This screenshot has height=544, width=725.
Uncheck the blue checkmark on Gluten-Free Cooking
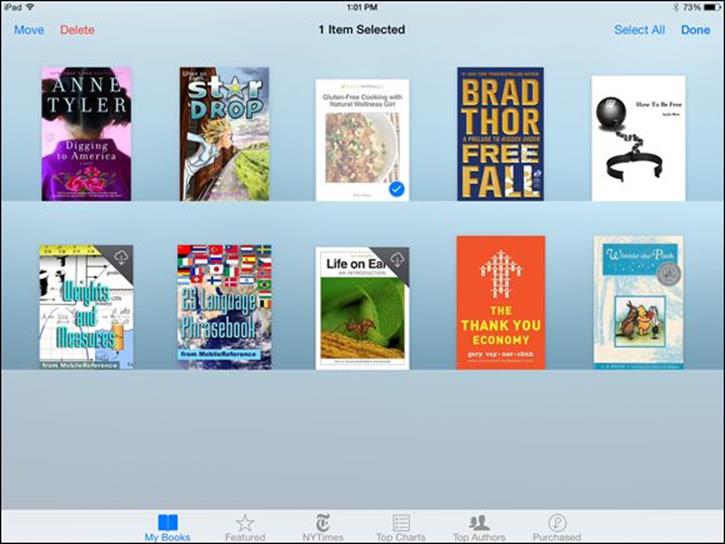coord(396,189)
